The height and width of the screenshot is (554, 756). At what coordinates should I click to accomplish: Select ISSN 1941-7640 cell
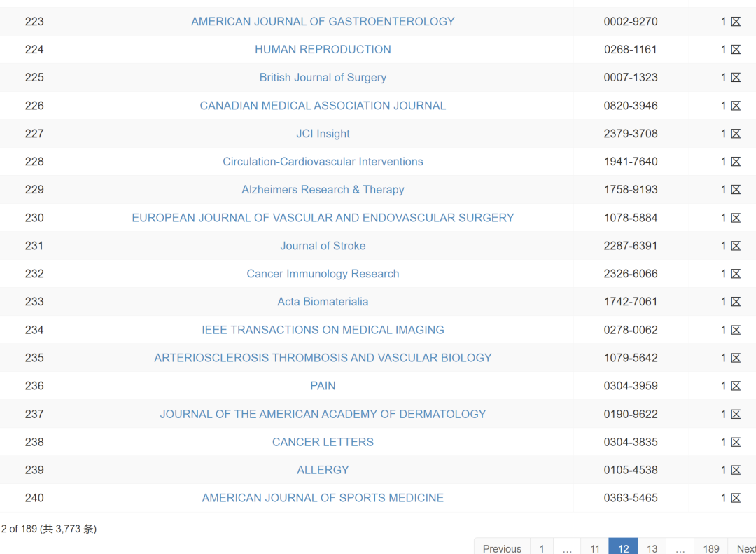tap(631, 161)
